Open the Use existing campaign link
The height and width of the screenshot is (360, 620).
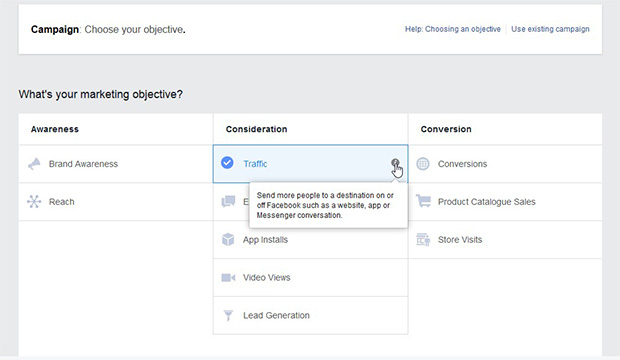550,29
